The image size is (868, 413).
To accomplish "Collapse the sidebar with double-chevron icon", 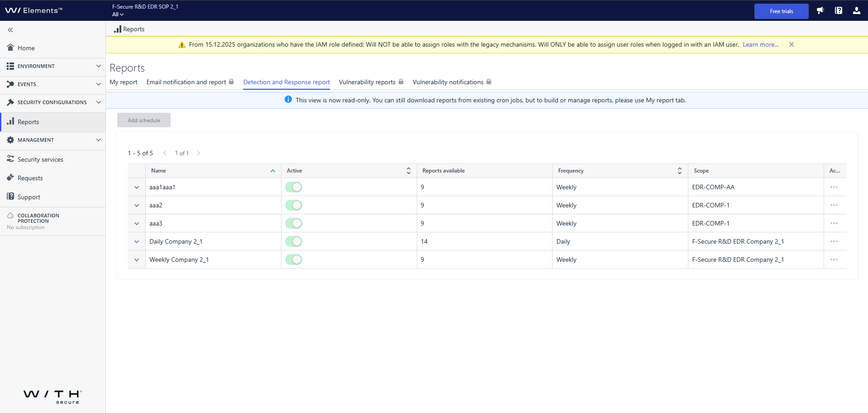I will coord(10,30).
